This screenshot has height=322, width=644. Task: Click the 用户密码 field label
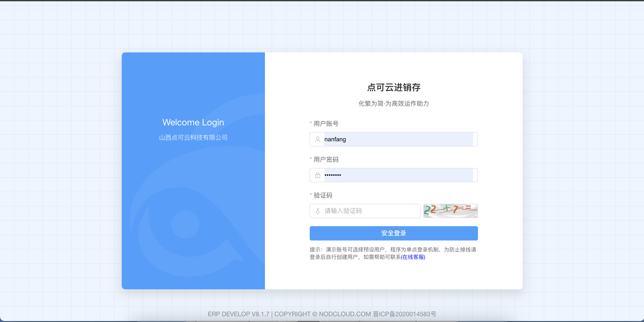pyautogui.click(x=326, y=159)
